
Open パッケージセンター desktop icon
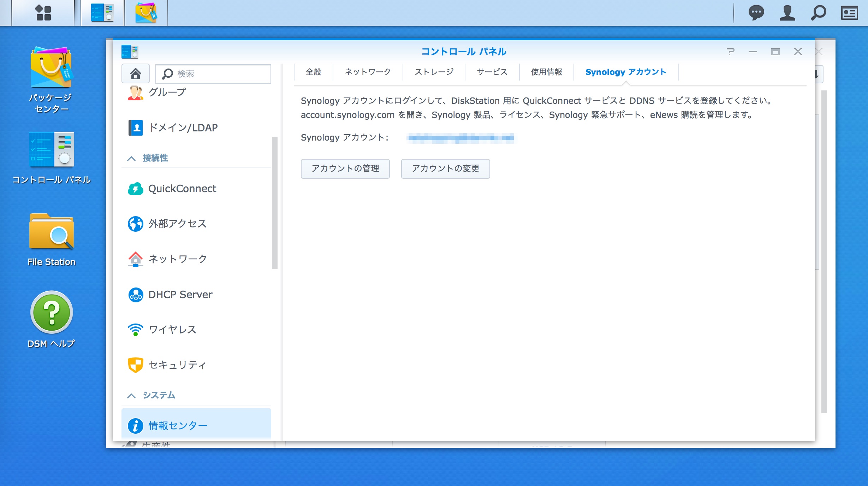pyautogui.click(x=51, y=80)
